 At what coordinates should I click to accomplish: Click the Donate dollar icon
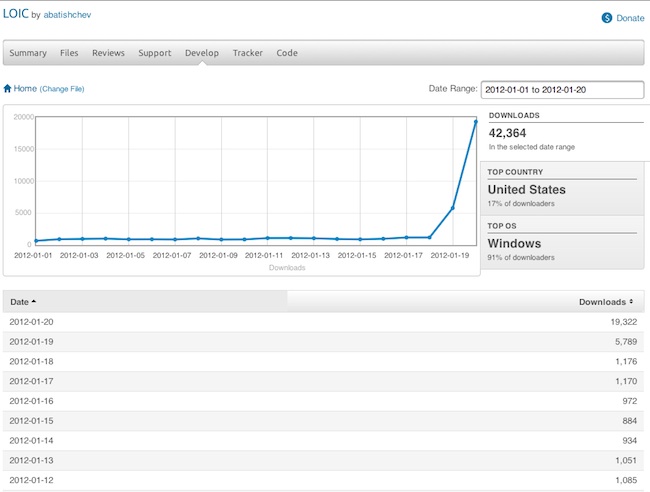pyautogui.click(x=606, y=18)
